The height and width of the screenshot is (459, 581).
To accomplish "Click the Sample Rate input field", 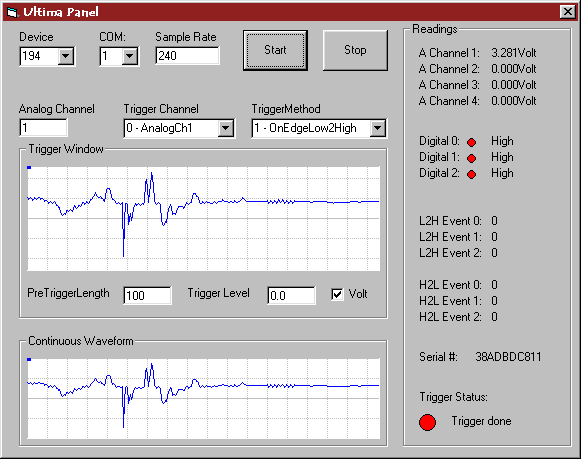I will 187,56.
